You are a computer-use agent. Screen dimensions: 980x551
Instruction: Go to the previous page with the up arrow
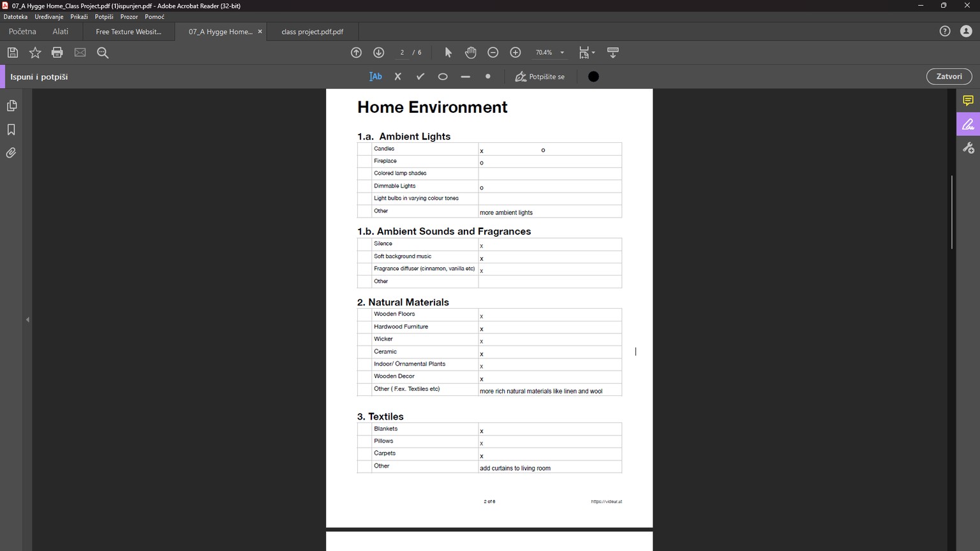[356, 53]
